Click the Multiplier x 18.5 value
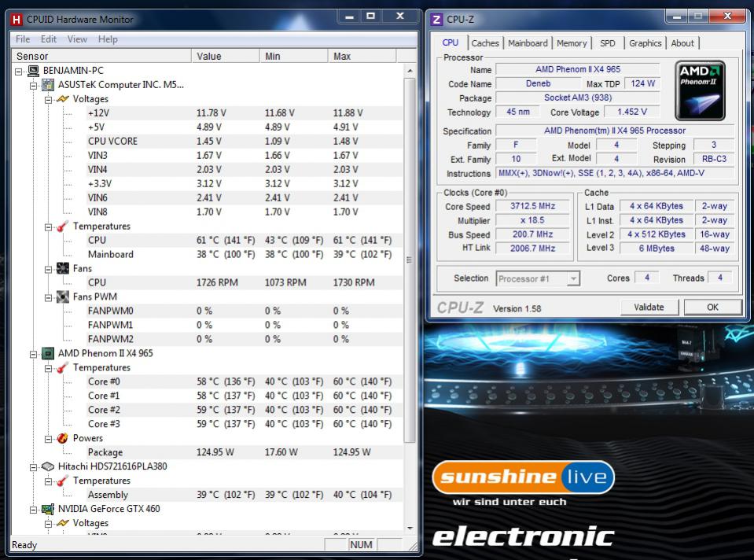Image resolution: width=754 pixels, height=560 pixels. pos(532,220)
